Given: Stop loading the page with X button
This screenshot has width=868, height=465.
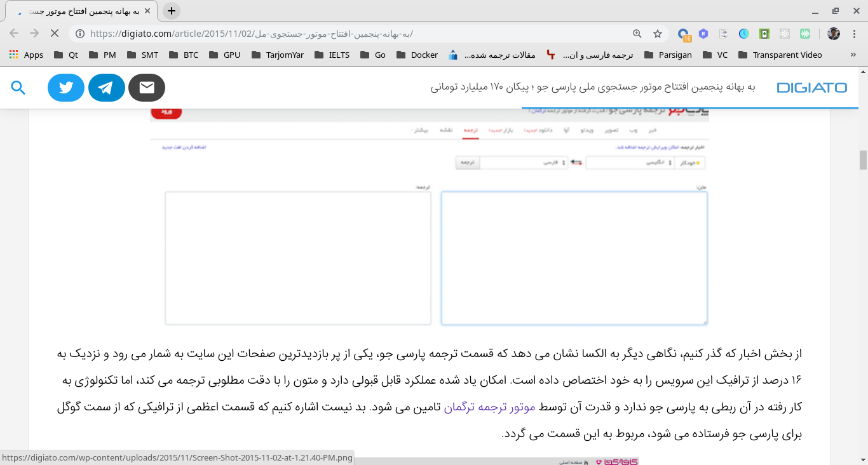Looking at the screenshot, I should click(54, 34).
